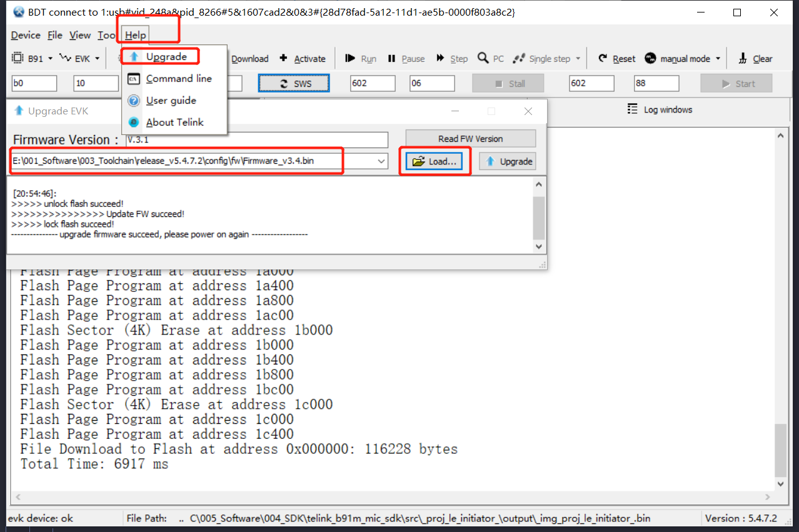Open the Log windows panel icon
The image size is (799, 532).
pyautogui.click(x=632, y=109)
